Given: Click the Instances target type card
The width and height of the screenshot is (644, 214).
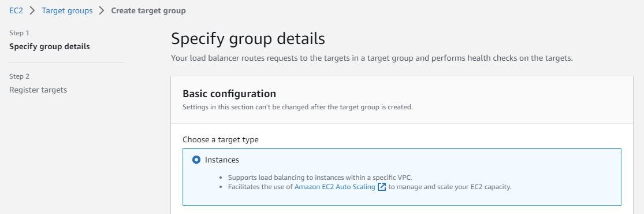Looking at the screenshot, I should (x=401, y=177).
